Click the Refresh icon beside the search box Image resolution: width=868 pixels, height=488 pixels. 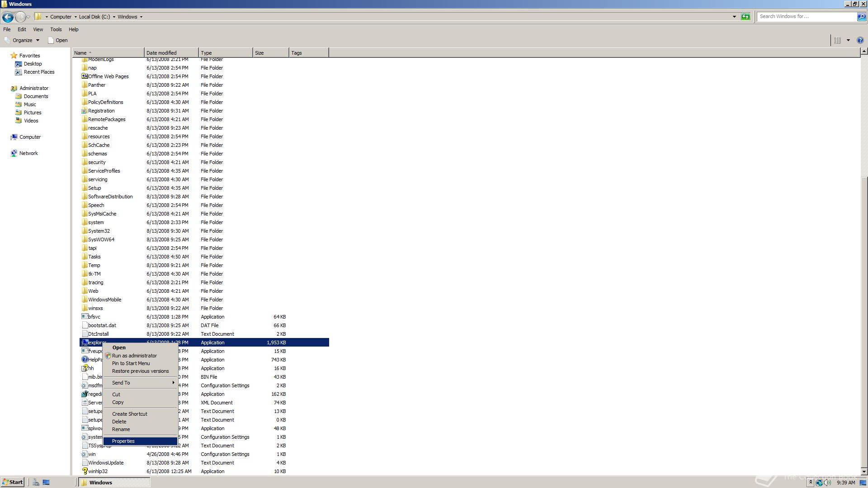coord(745,16)
